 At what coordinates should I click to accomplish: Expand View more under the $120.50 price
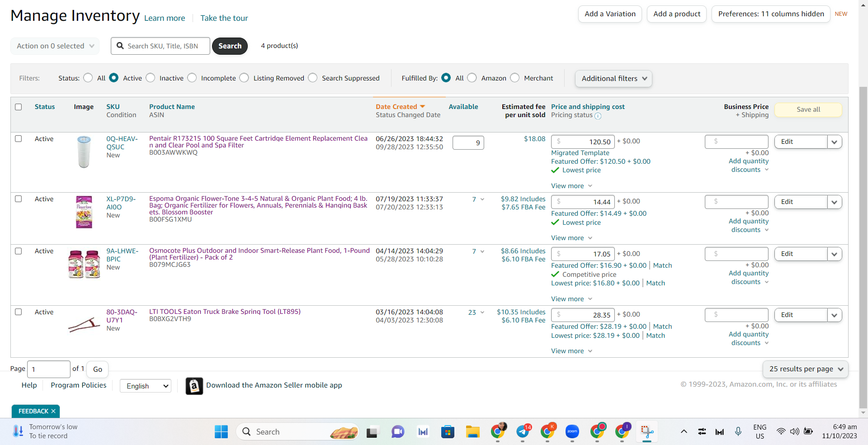pyautogui.click(x=572, y=186)
